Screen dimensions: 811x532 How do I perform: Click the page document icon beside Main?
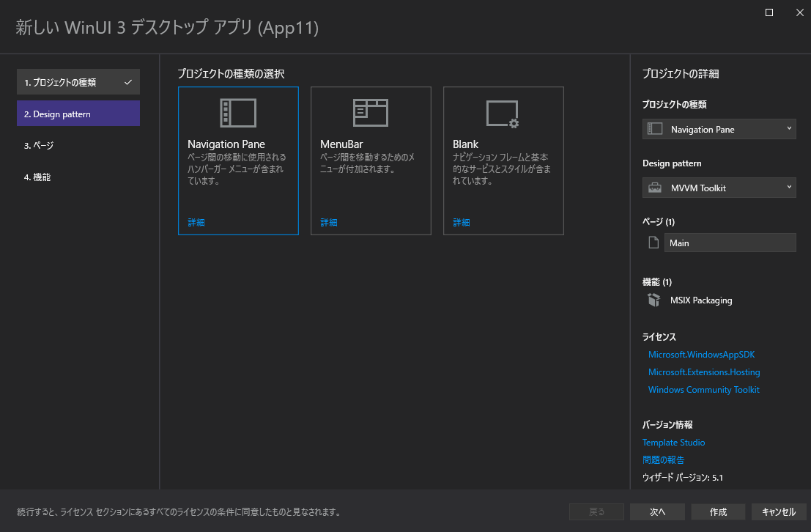(x=653, y=243)
